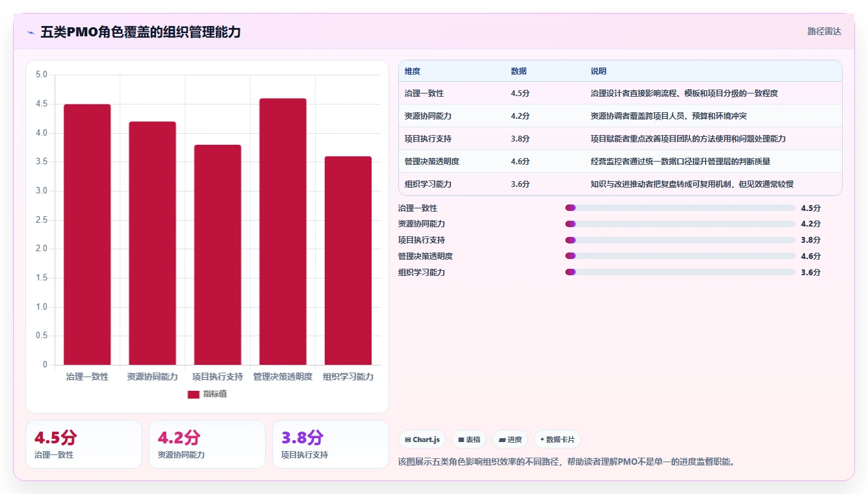Click the description starting 经营监控者通过统一数据口径
868x494 pixels.
click(x=680, y=162)
